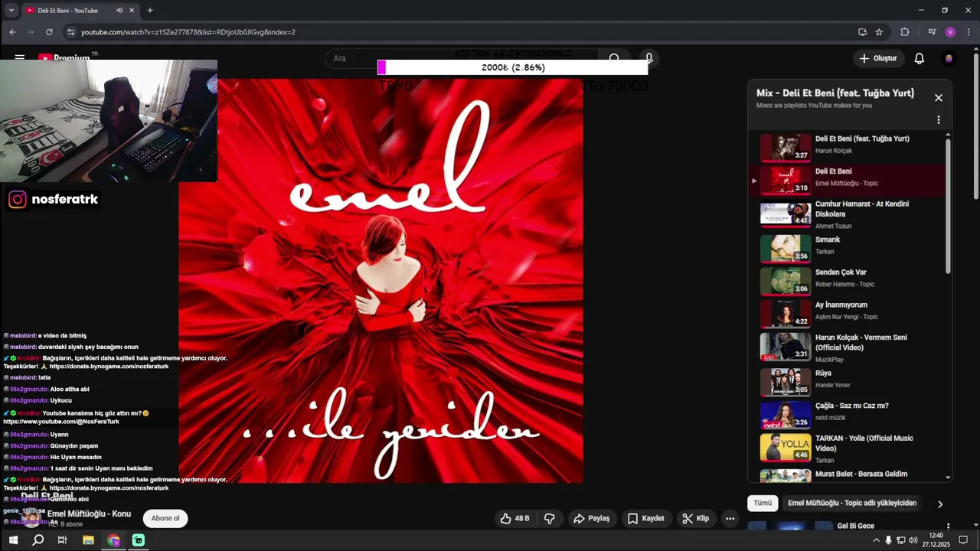Dislike the video
The width and height of the screenshot is (980, 551).
click(549, 518)
